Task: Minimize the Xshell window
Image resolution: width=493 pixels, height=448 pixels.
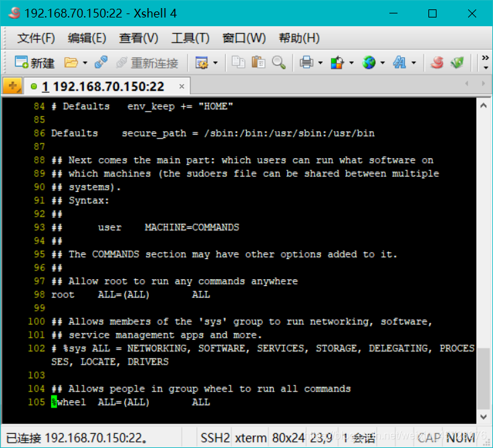Action: point(393,13)
